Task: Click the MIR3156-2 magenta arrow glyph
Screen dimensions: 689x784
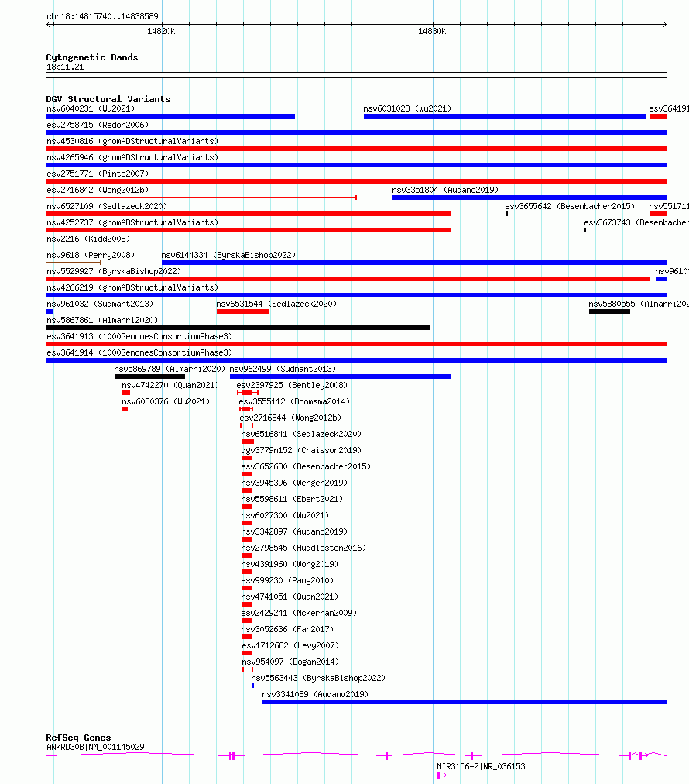Action: (x=442, y=775)
